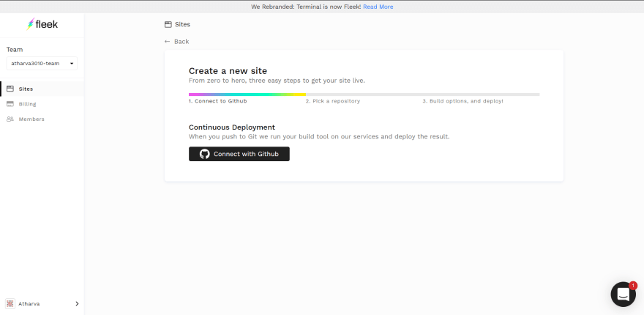Open the atharva3010-team team dropdown

click(x=42, y=63)
